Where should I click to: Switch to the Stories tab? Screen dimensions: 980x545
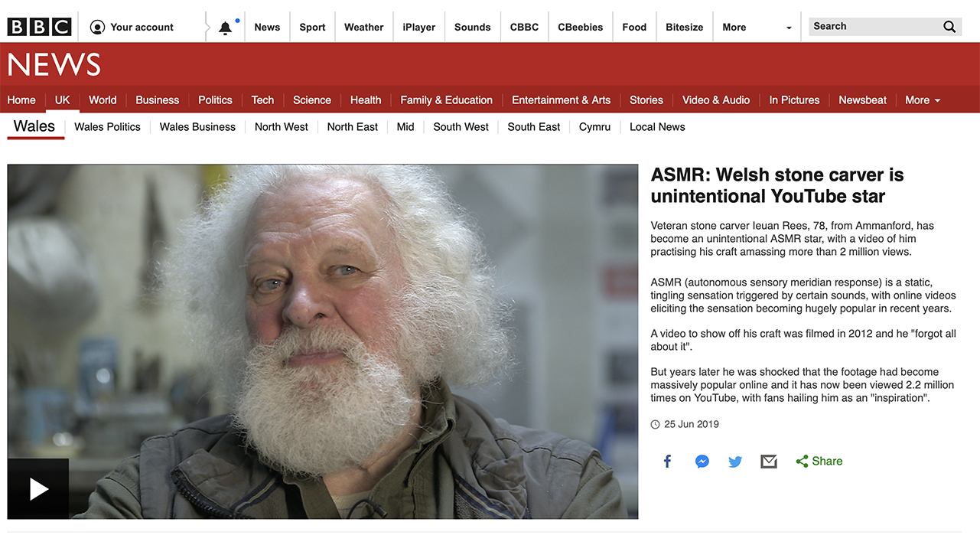pos(646,100)
